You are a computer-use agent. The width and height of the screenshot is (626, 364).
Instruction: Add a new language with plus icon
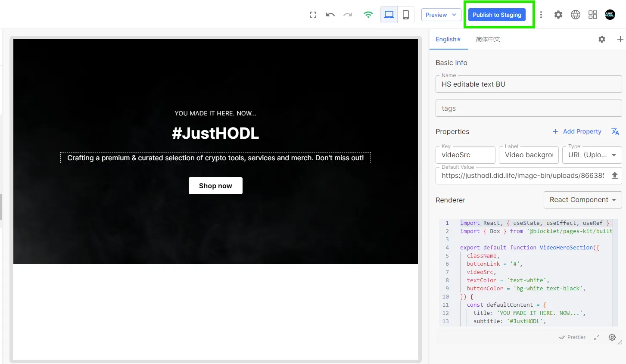(x=620, y=39)
